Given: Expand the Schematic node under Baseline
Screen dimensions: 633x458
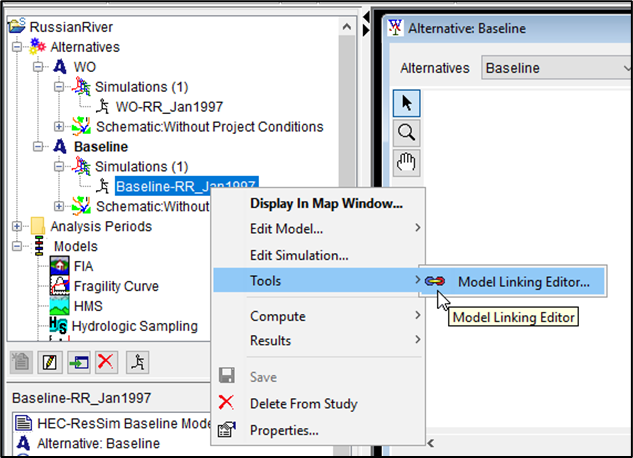Looking at the screenshot, I should point(59,206).
